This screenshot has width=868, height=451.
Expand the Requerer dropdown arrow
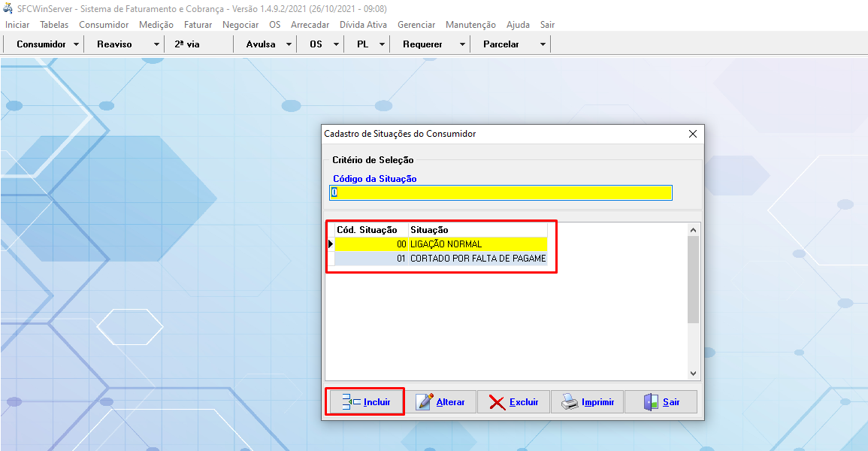pos(462,44)
